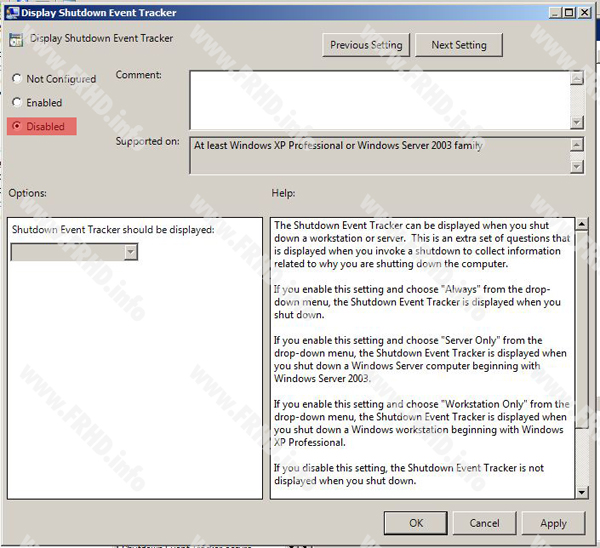Choose the Enabled option

(x=16, y=103)
